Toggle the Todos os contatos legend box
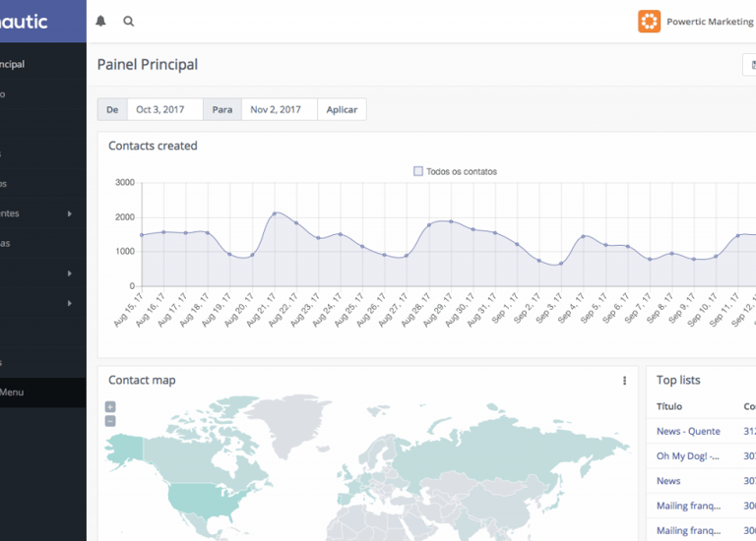Screen dimensions: 756x541 point(418,171)
